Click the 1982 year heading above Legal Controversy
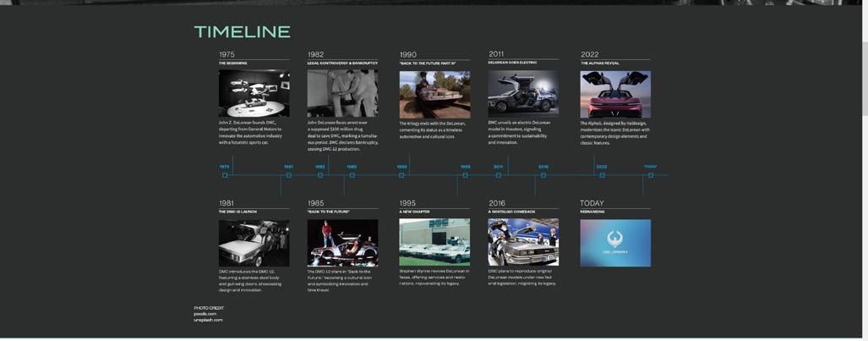This screenshot has width=868, height=341. [315, 54]
